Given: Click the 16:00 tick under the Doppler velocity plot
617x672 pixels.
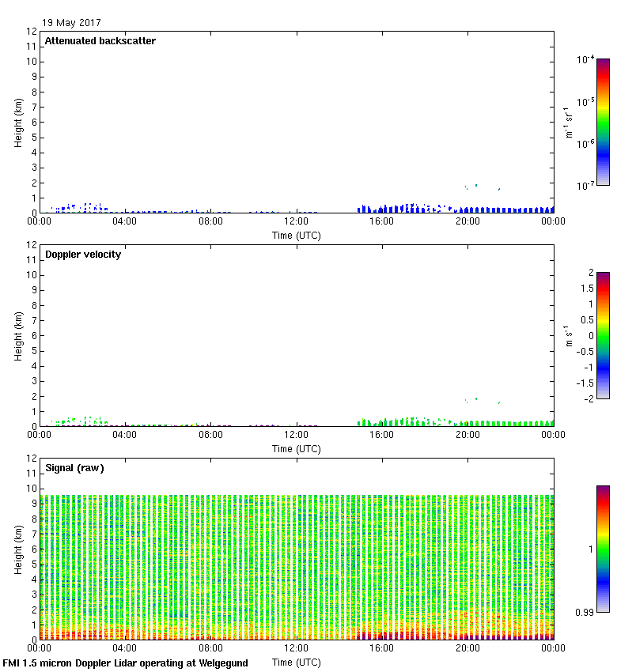Looking at the screenshot, I should point(382,436).
